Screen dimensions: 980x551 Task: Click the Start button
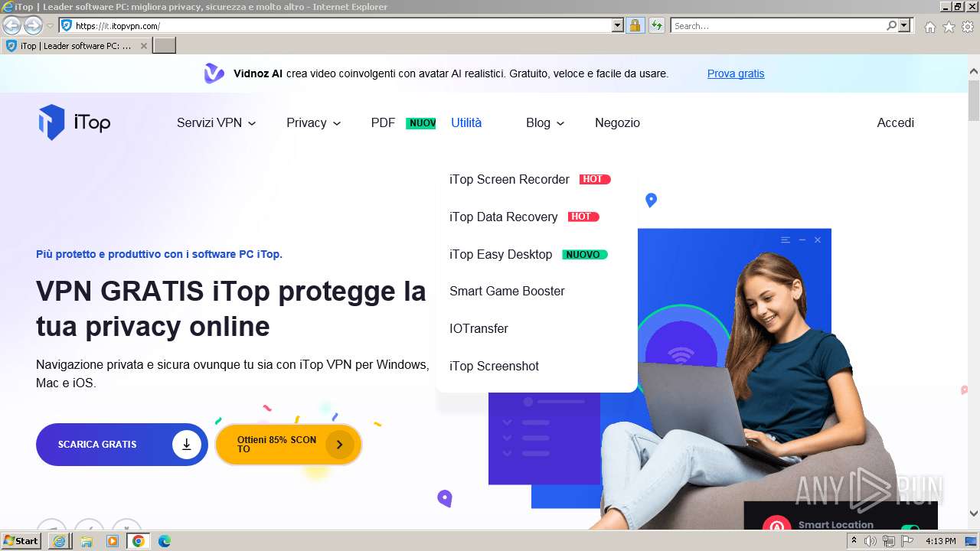[21, 541]
